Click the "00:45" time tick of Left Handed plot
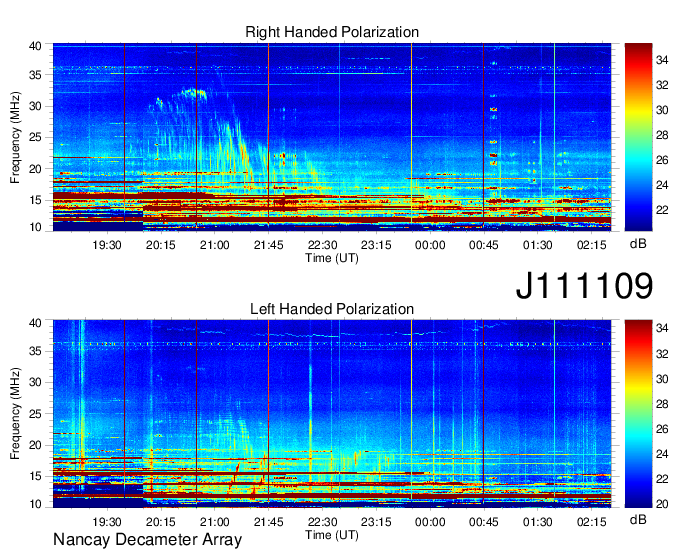The height and width of the screenshot is (552, 680). [484, 522]
